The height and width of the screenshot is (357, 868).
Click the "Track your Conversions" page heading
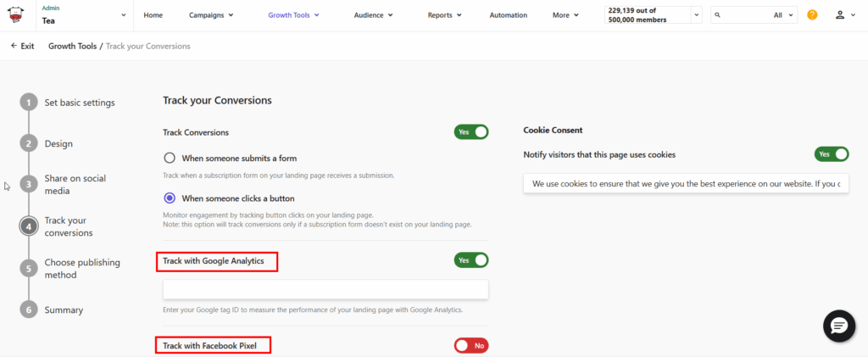point(218,101)
